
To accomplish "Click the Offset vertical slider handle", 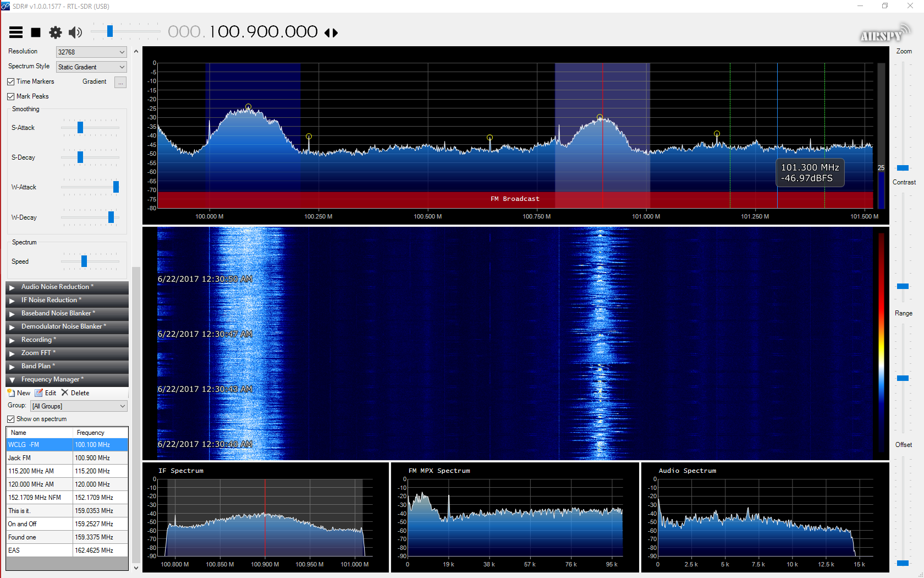I will [903, 563].
